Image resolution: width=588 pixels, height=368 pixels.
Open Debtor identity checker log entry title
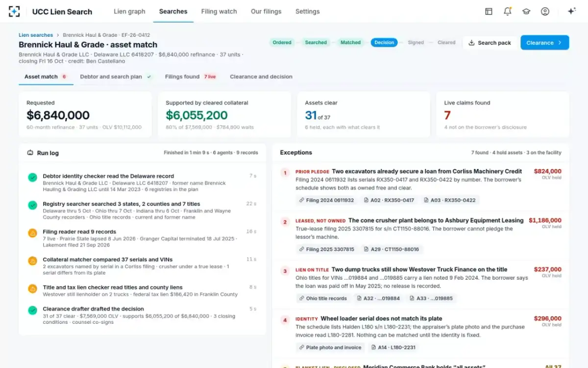tap(108, 176)
